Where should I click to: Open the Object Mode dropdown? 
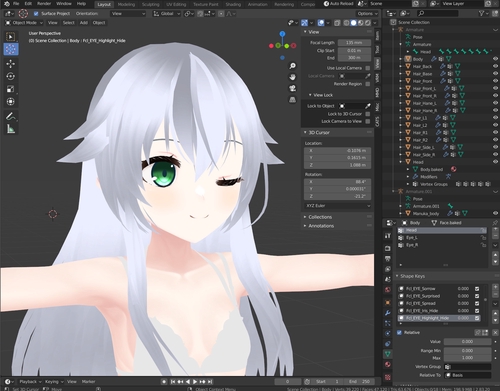(24, 23)
